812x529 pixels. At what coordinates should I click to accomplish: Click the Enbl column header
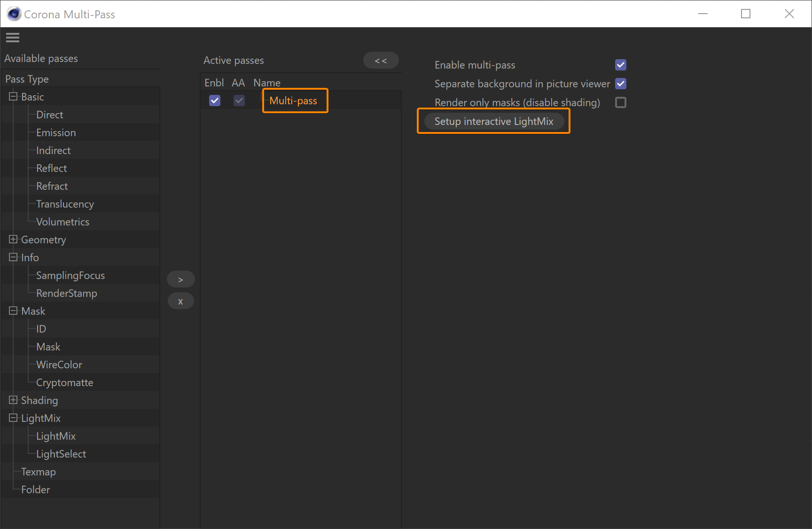pos(214,83)
